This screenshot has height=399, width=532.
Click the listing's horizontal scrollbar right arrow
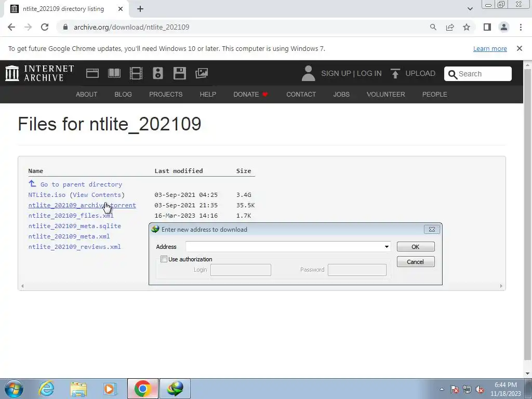(501, 286)
